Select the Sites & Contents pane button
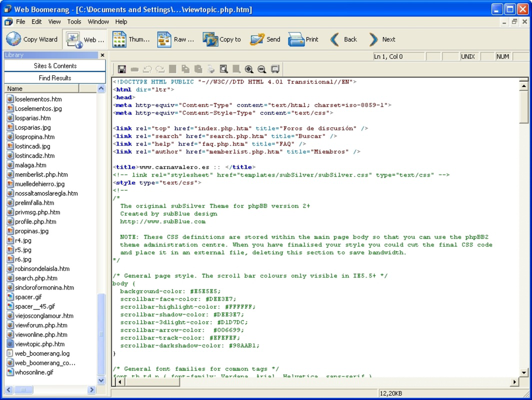The height and width of the screenshot is (400, 532). pyautogui.click(x=55, y=66)
